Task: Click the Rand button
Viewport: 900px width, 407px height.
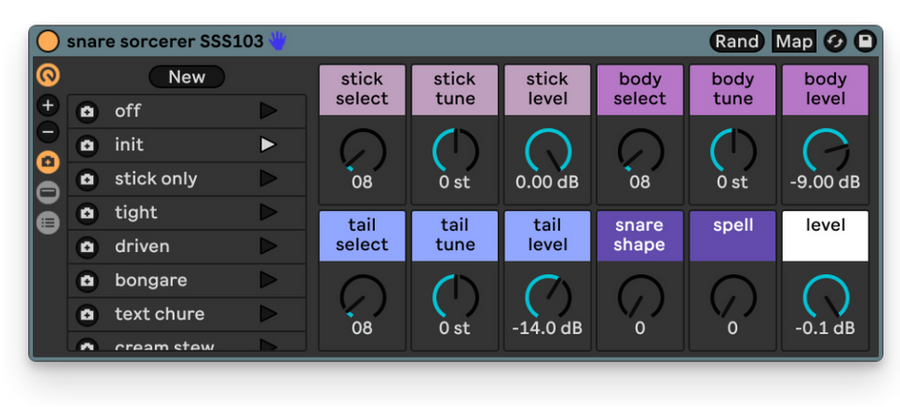Action: tap(737, 41)
